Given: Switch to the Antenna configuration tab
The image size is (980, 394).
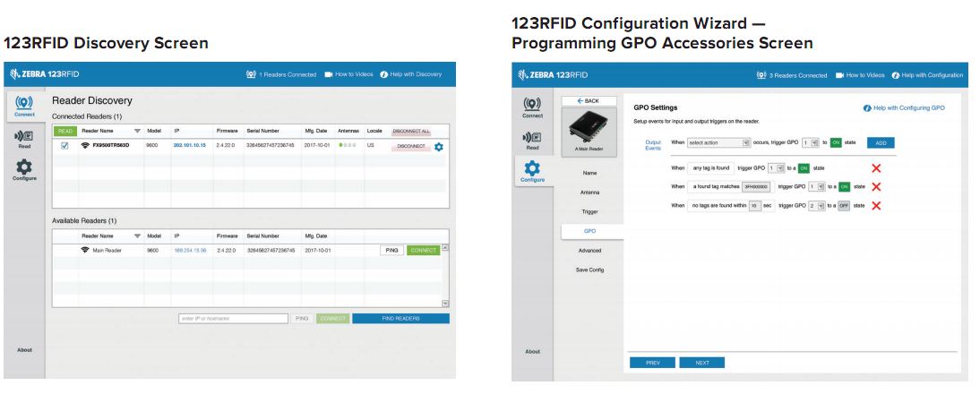Looking at the screenshot, I should click(x=589, y=192).
